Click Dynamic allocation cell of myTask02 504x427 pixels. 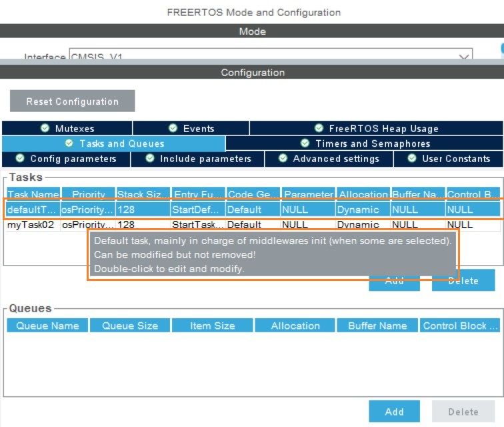pos(361,225)
